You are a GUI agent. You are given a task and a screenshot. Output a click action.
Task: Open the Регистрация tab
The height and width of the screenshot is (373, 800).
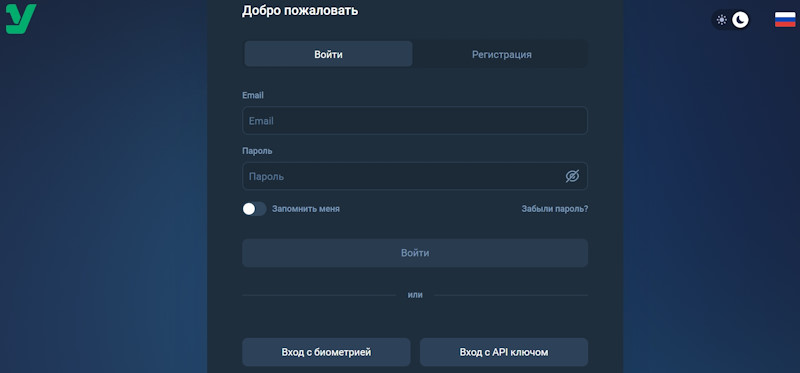(501, 54)
